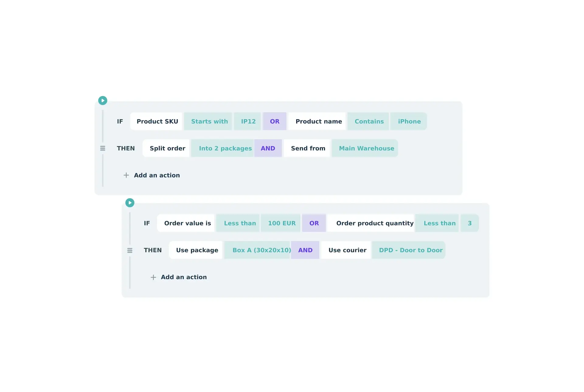The width and height of the screenshot is (584, 392).
Task: Click Add an action in the first rule
Action: (x=157, y=175)
